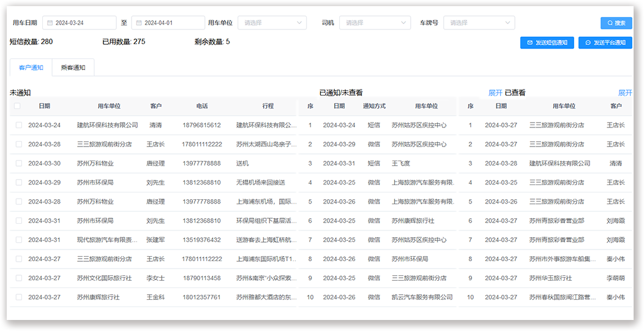Select the 客户通知 tab

click(31, 67)
